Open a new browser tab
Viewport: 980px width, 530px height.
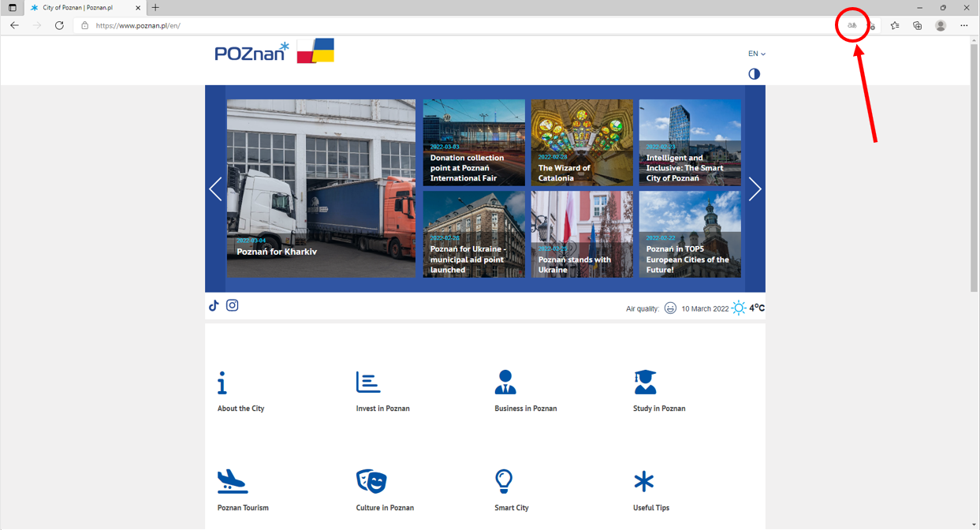pos(155,8)
